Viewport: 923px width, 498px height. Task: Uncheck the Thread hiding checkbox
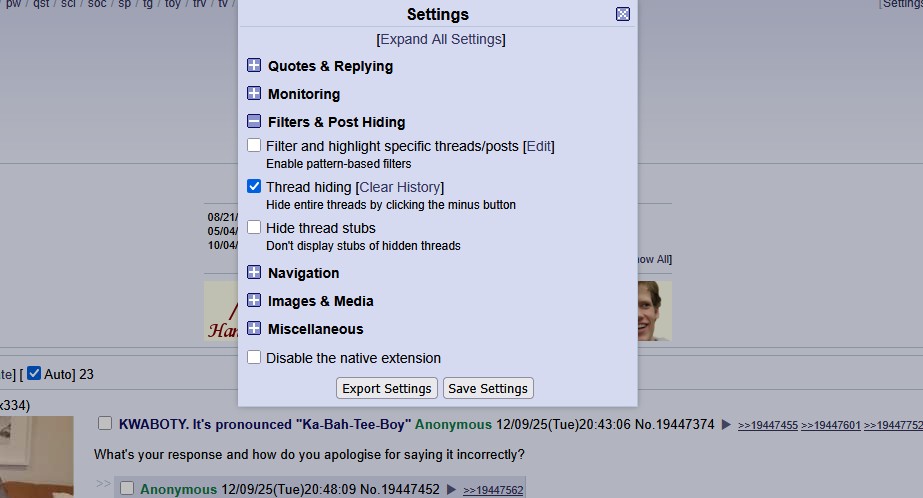tap(254, 187)
